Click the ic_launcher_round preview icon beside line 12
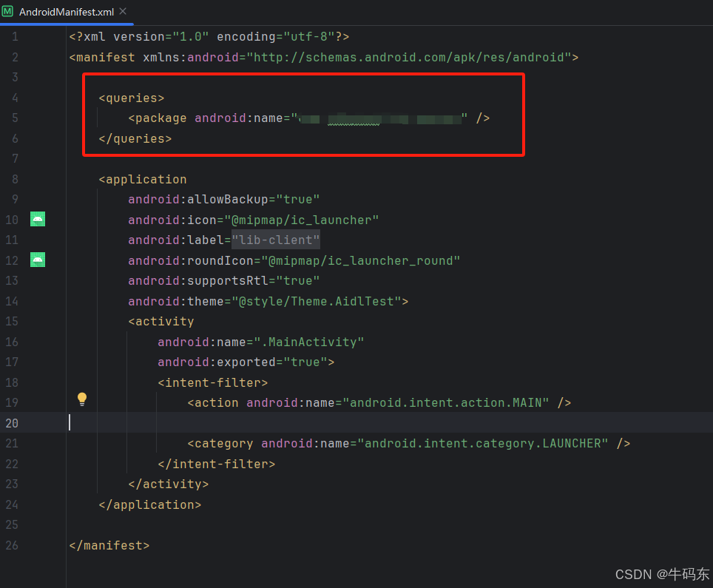Image resolution: width=713 pixels, height=588 pixels. pyautogui.click(x=37, y=260)
